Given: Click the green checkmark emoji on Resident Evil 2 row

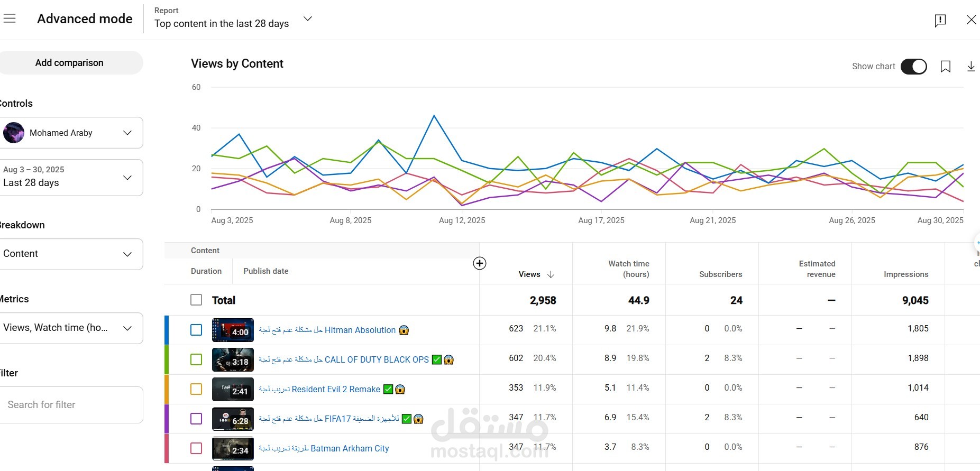Looking at the screenshot, I should click(x=388, y=390).
